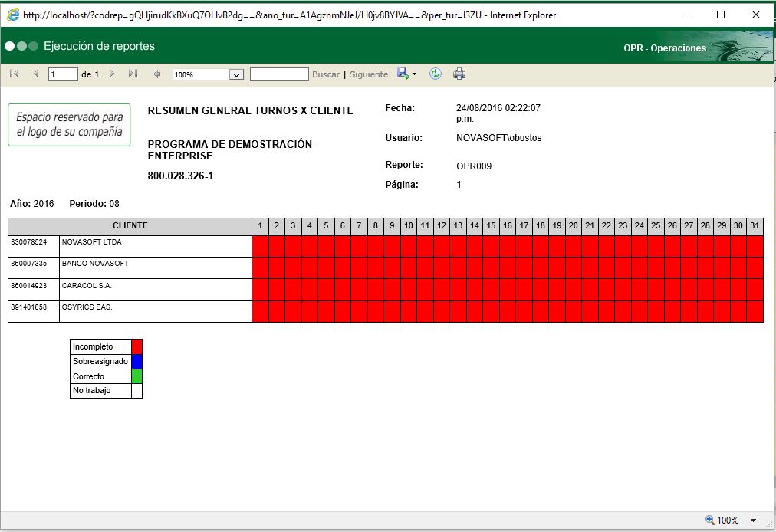The width and height of the screenshot is (776, 532).
Task: Click day 15 cell for CARACOL S.A.
Action: 491,290
